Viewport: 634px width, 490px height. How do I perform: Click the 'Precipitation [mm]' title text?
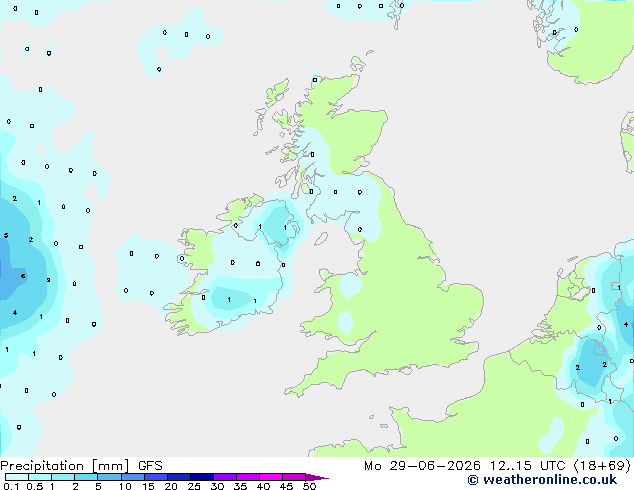point(65,466)
